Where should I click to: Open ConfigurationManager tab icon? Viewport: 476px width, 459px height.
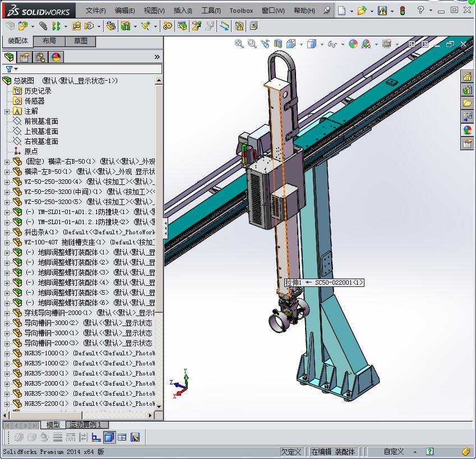[40, 57]
